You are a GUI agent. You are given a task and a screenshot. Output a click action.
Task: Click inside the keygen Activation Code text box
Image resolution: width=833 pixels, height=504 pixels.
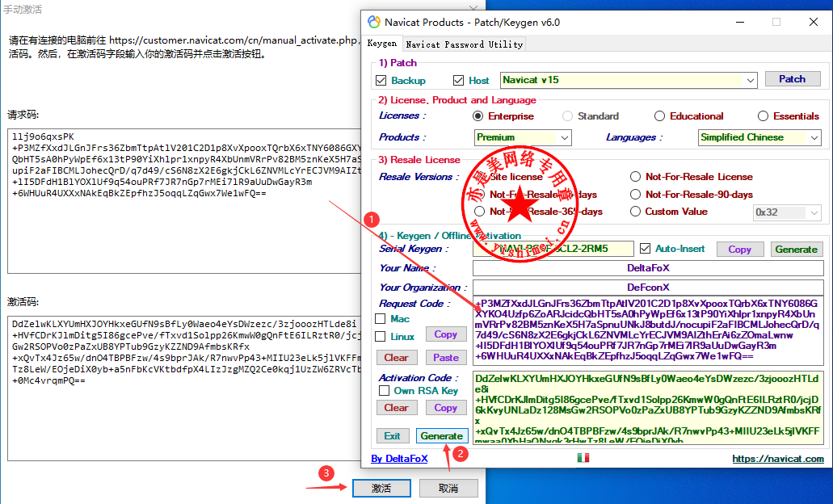(648, 407)
